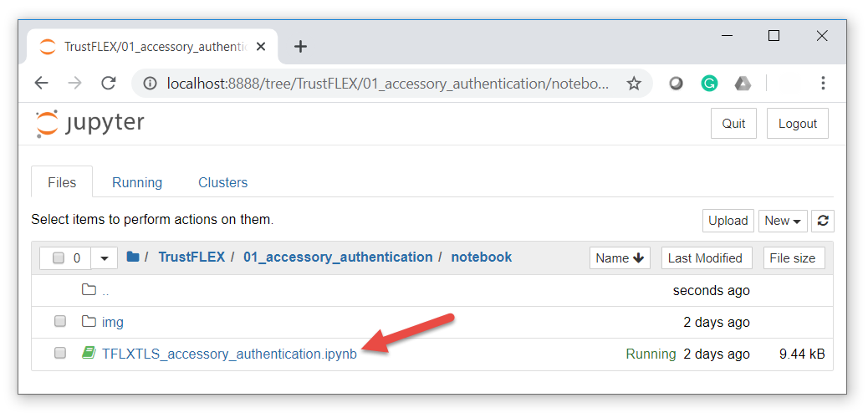Open Chrome's three-dot menu
This screenshot has width=868, height=418.
click(823, 84)
